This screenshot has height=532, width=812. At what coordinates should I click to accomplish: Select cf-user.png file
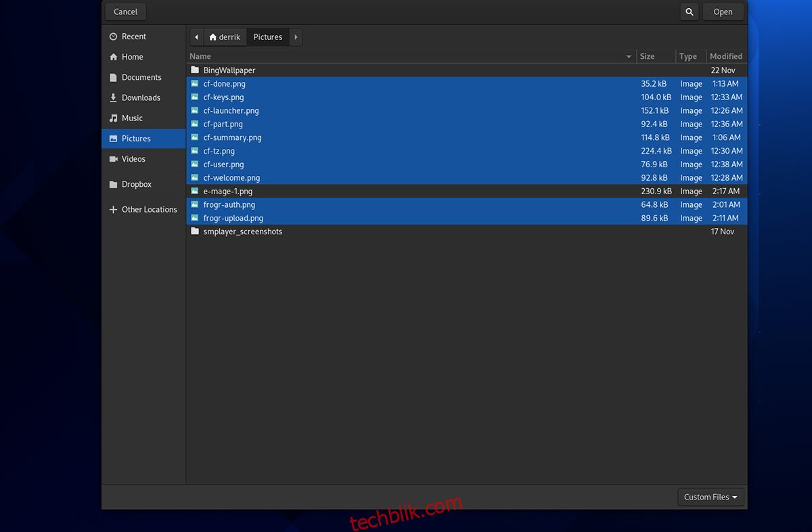(x=467, y=164)
